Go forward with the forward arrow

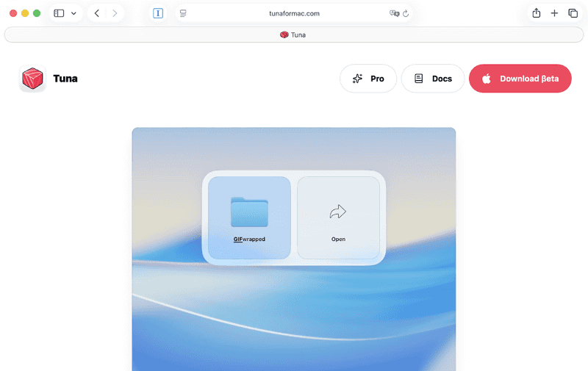coord(115,13)
